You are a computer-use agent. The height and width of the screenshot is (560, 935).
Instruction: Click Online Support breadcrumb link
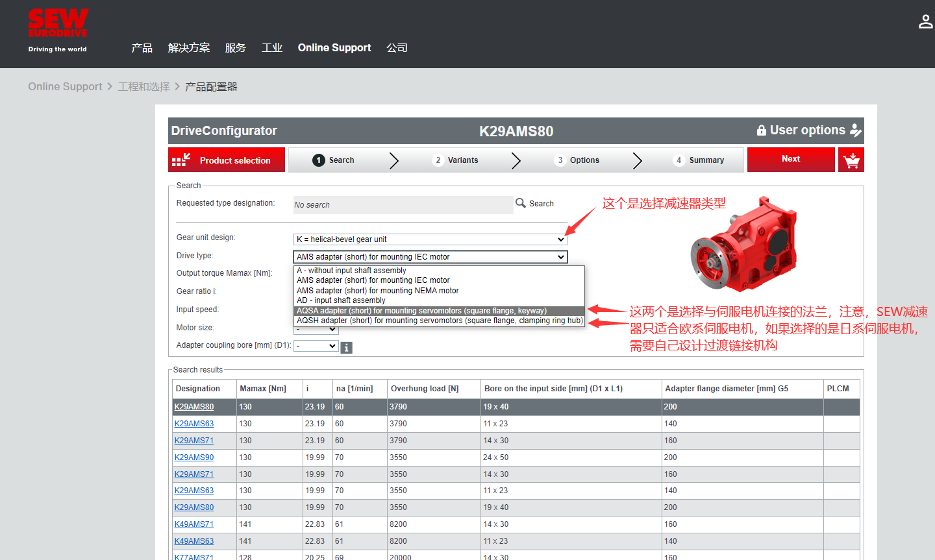pos(65,86)
